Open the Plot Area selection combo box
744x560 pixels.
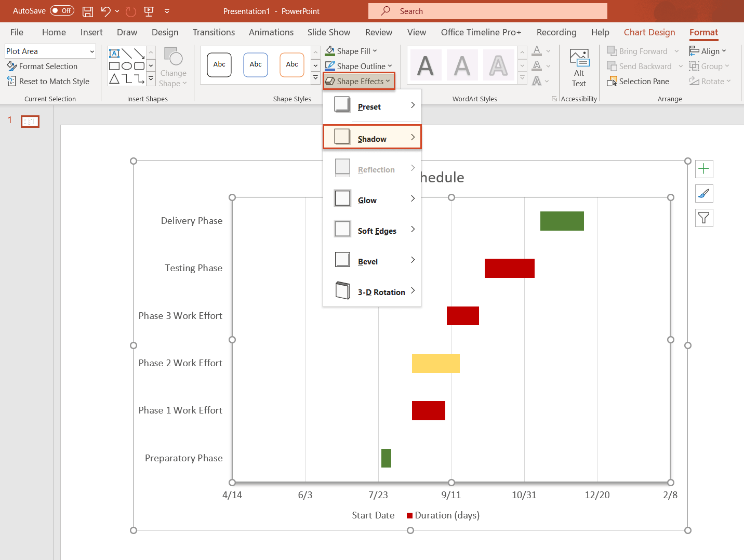pos(50,51)
